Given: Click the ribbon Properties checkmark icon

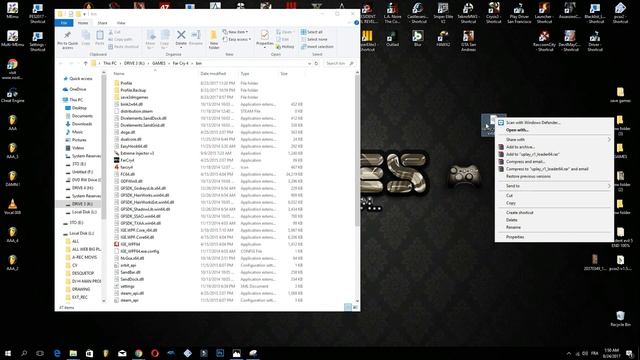Looking at the screenshot, I should (264, 35).
